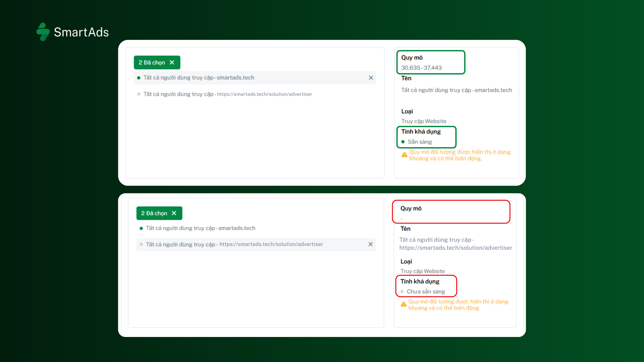Click the size range '30,635 - 37,443'
Screen dimensions: 644x362
tap(421, 68)
